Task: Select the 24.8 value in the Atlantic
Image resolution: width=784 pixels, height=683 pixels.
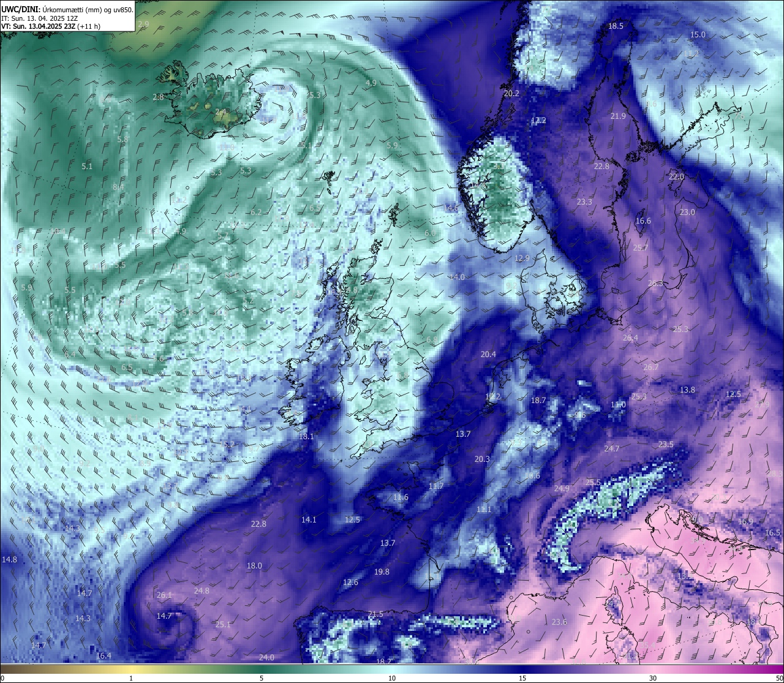Action: (202, 591)
